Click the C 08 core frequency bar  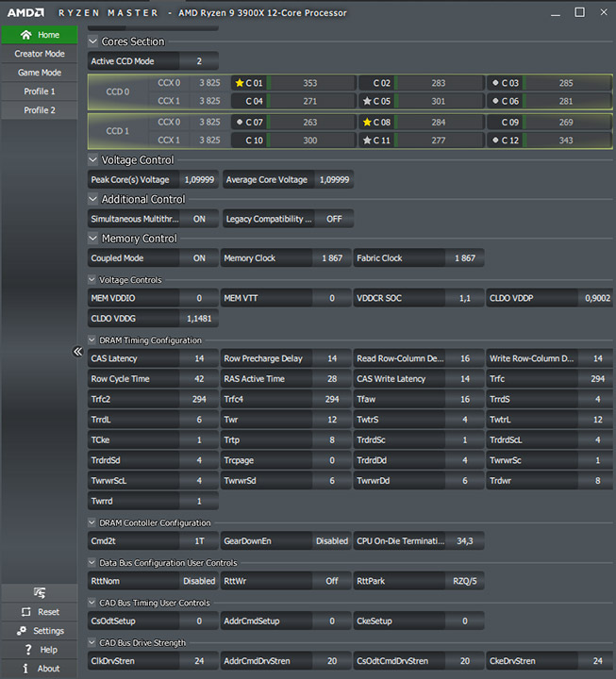click(439, 122)
